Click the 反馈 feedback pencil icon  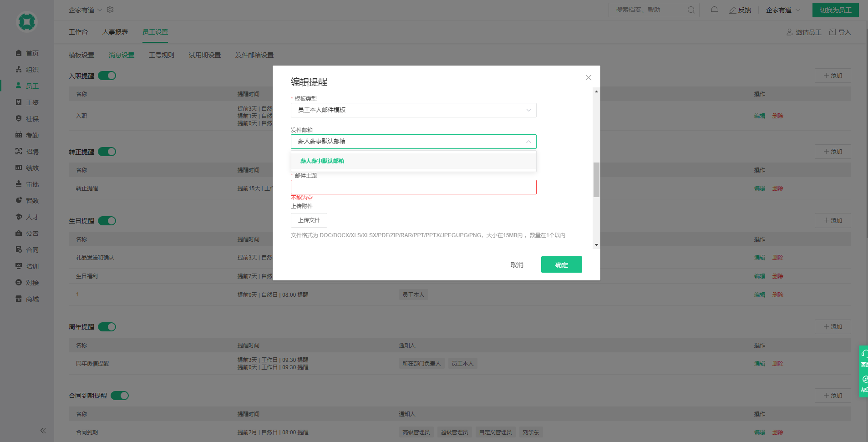click(x=732, y=10)
